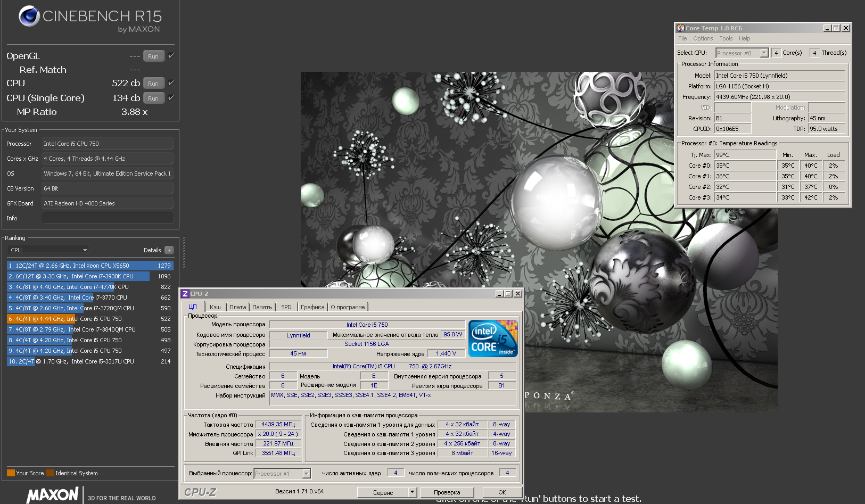This screenshot has height=504, width=865.
Task: Open the CPU-Z selected processor dropdown
Action: click(282, 474)
